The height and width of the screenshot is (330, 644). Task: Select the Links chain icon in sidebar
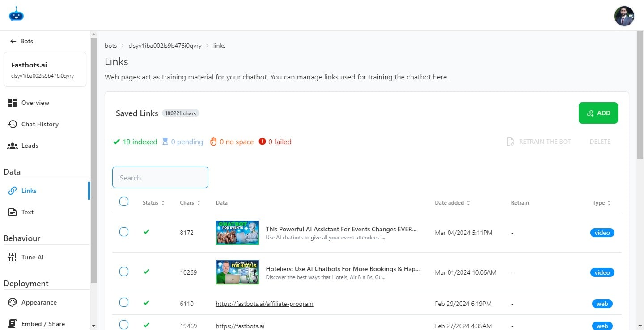coord(13,190)
